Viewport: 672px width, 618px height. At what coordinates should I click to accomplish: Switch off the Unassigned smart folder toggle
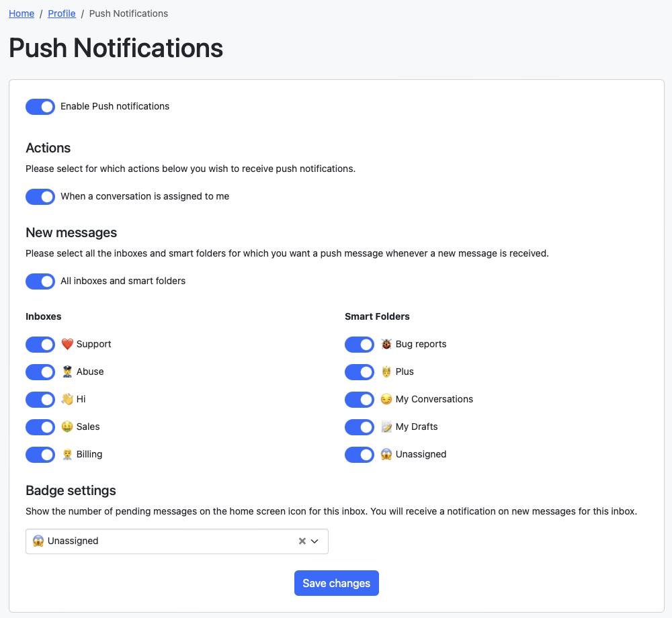pos(360,455)
